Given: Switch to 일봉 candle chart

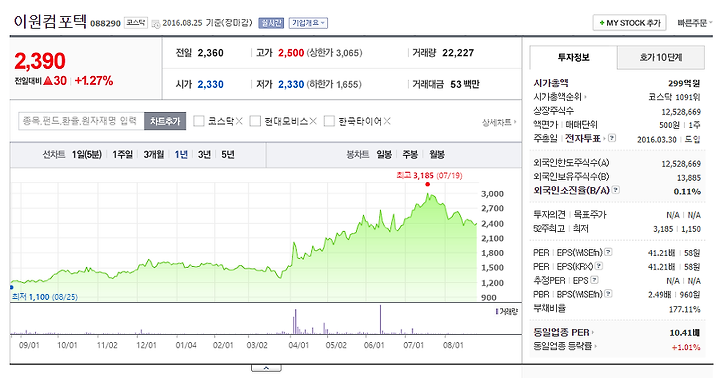Looking at the screenshot, I should [x=384, y=155].
